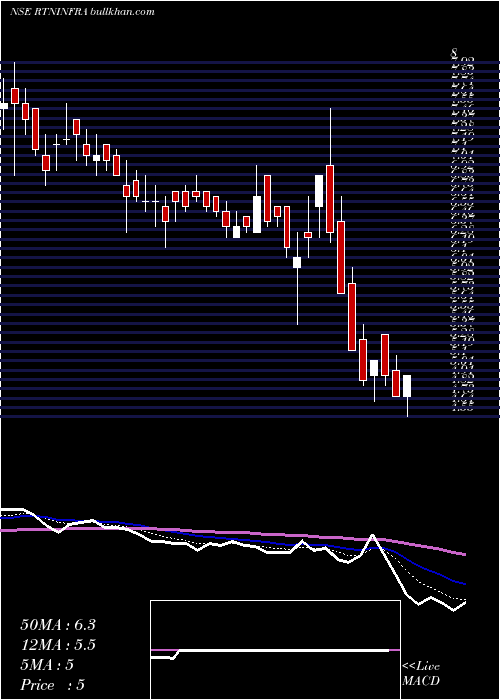Screen dimensions: 500x700
Task: Click the 12MA : 5.5 label
Action: click(58, 645)
